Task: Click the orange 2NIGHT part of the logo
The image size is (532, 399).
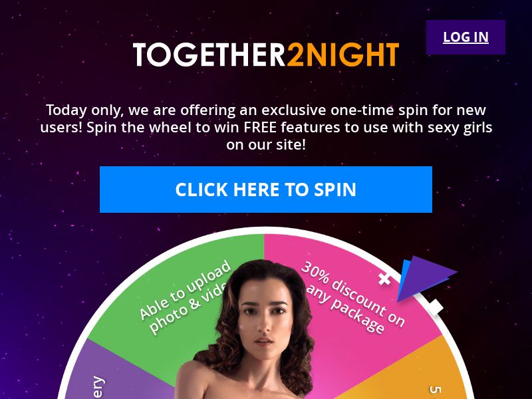Action: pyautogui.click(x=343, y=55)
